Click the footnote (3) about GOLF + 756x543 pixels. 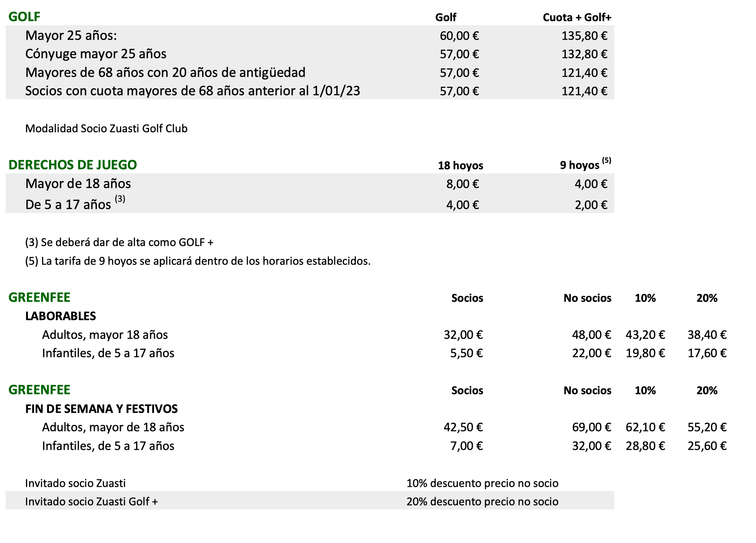pyautogui.click(x=119, y=242)
